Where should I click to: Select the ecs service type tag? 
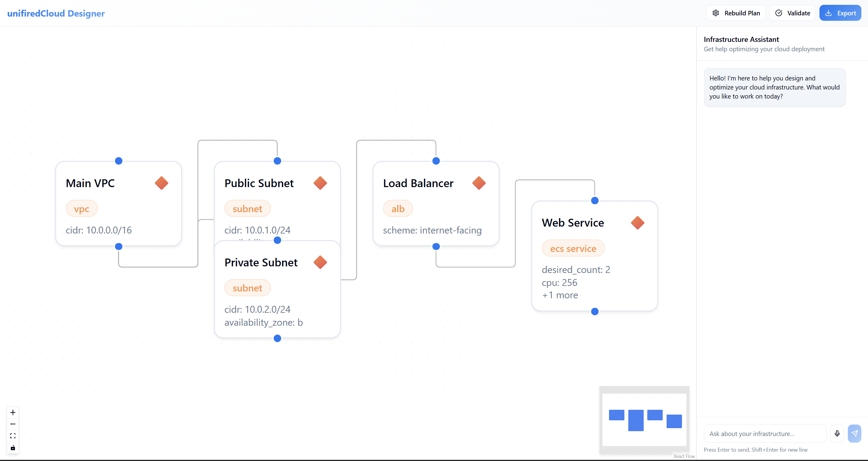[x=573, y=249]
